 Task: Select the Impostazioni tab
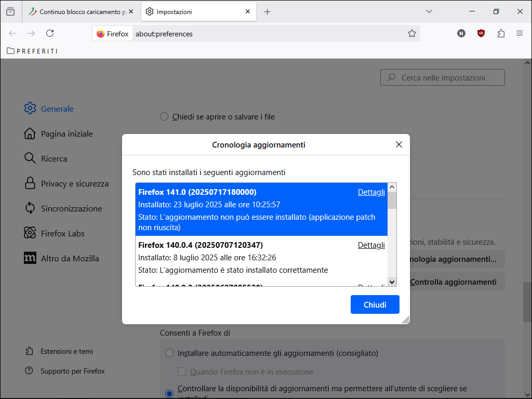coord(198,12)
